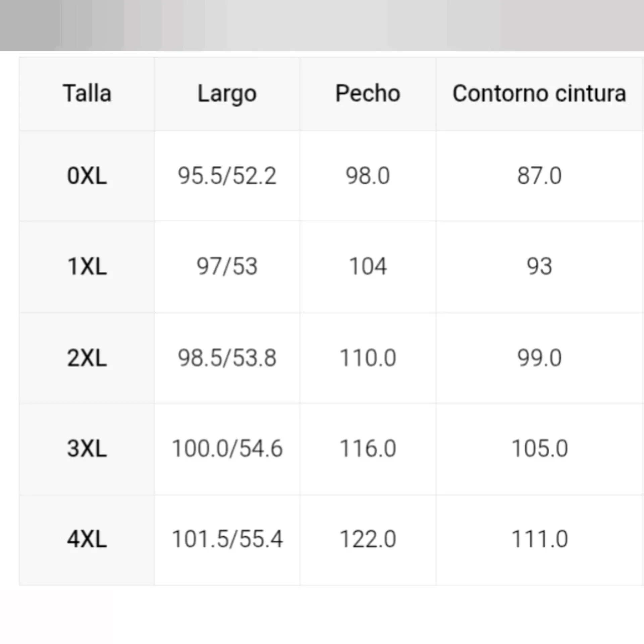The height and width of the screenshot is (644, 644).
Task: Click the 87.0 waist value
Action: [539, 176]
